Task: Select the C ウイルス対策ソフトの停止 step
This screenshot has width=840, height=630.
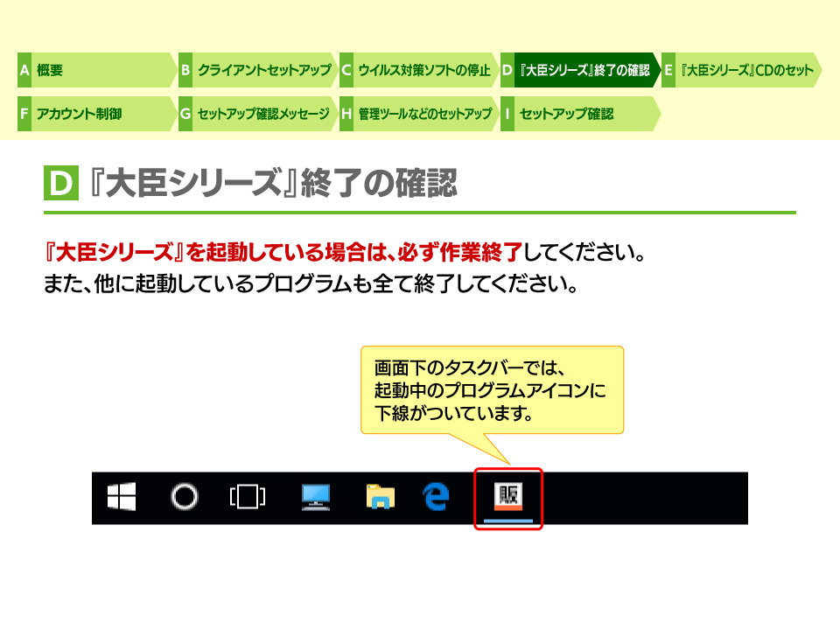Action: (x=419, y=70)
